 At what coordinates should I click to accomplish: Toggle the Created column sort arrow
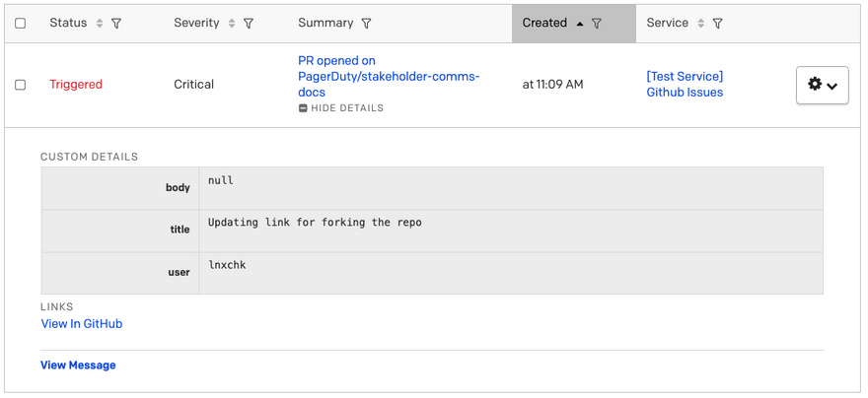click(x=580, y=24)
